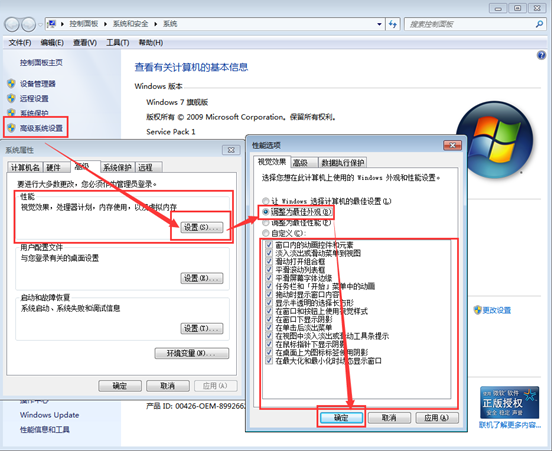552x452 pixels.
Task: Click shield icon beside 更改设置
Action: [x=477, y=310]
